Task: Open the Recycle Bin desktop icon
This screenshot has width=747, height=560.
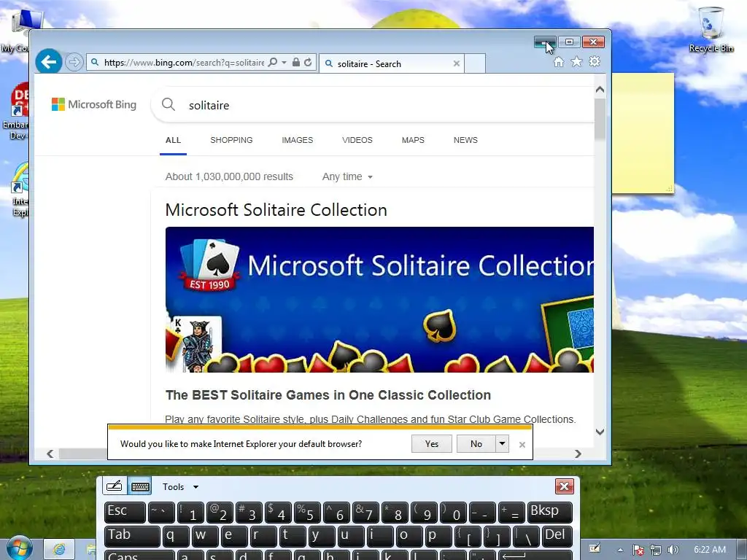Action: pyautogui.click(x=711, y=28)
